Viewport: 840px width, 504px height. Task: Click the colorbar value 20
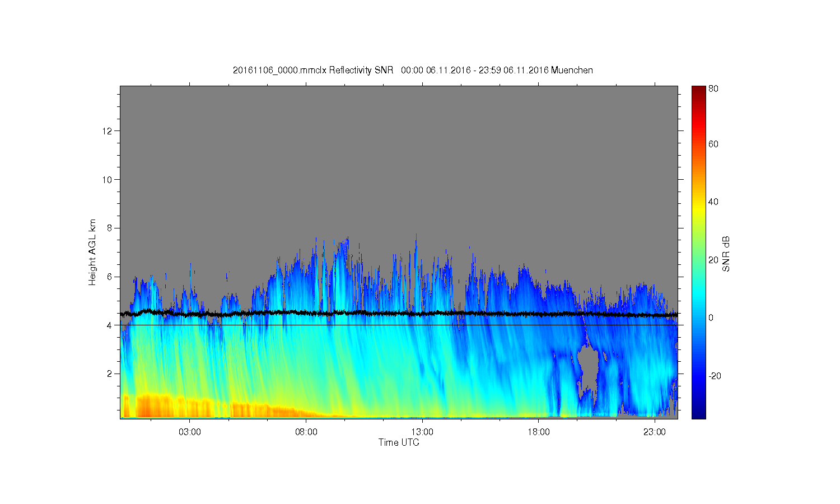tap(713, 260)
